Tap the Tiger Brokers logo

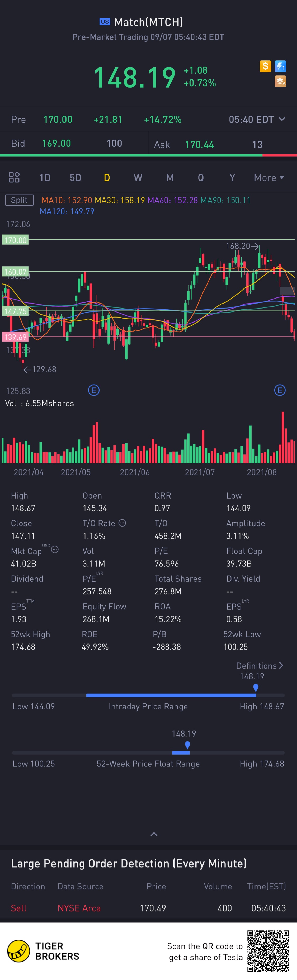pos(43,951)
